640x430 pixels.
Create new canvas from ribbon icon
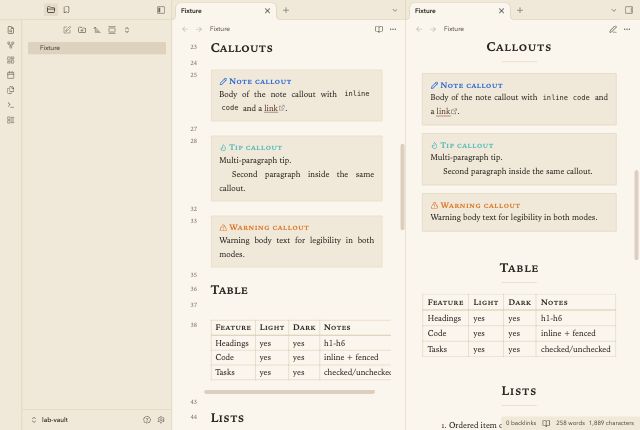pyautogui.click(x=11, y=60)
